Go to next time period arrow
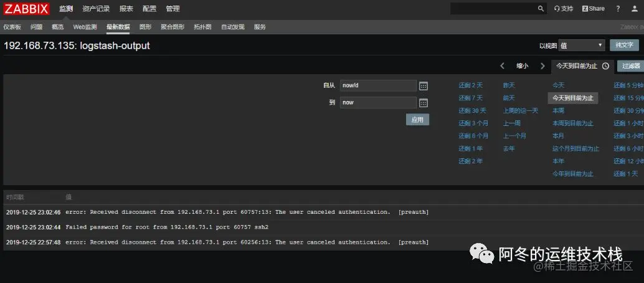The image size is (644, 283). 542,66
